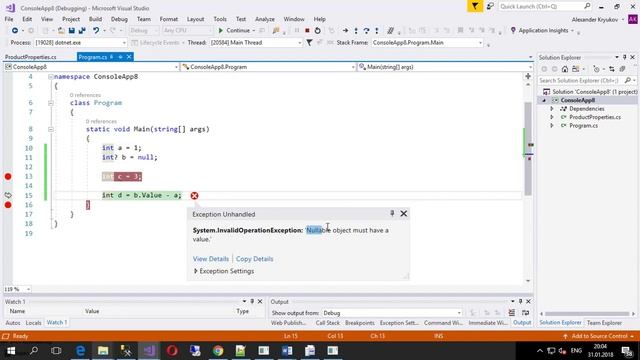Switch to the ProductProperties.cs editor tab

(x=31, y=57)
